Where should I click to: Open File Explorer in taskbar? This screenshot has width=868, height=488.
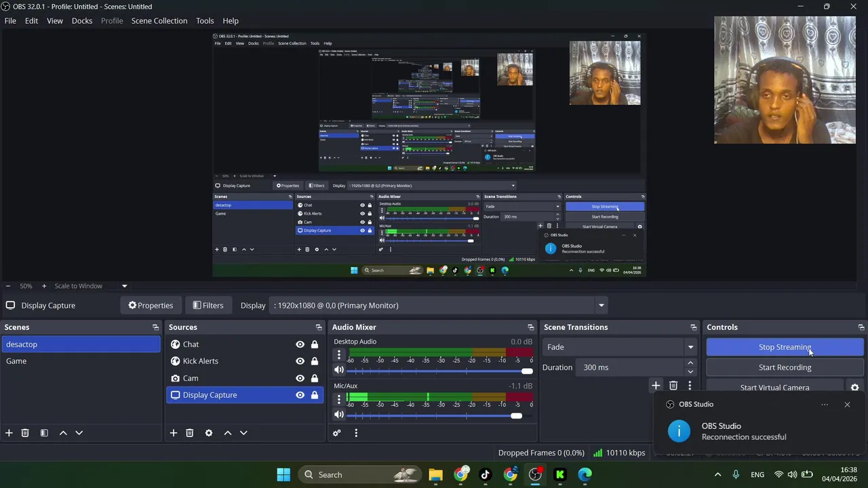click(x=435, y=474)
